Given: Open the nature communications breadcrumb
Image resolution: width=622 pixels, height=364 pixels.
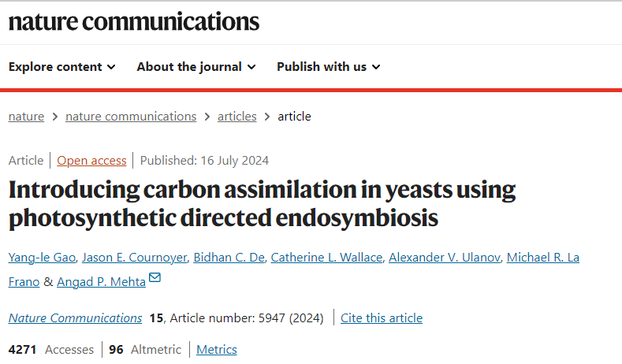Looking at the screenshot, I should (x=131, y=117).
